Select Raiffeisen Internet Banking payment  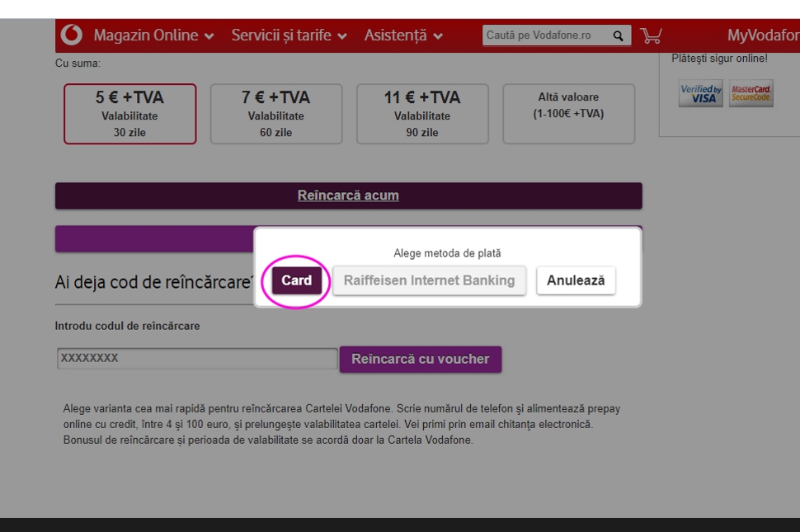pos(429,280)
